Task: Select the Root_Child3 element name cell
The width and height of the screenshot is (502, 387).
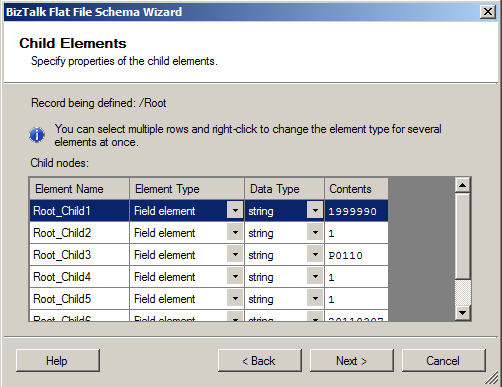Action: point(79,255)
